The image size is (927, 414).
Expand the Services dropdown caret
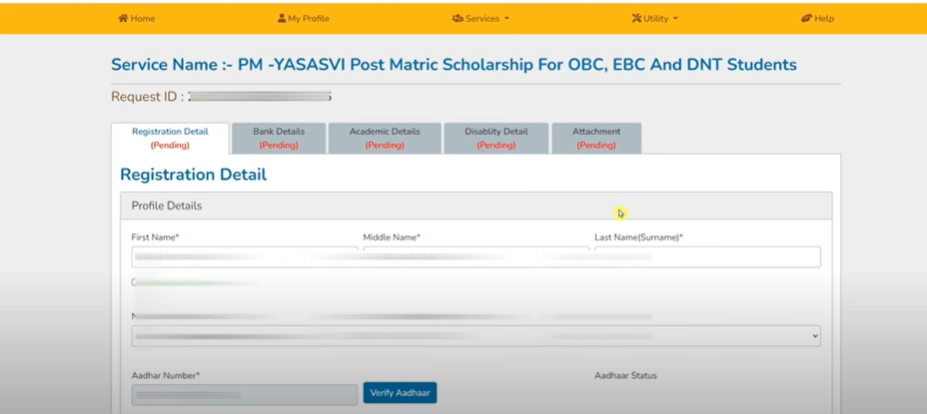coord(507,19)
